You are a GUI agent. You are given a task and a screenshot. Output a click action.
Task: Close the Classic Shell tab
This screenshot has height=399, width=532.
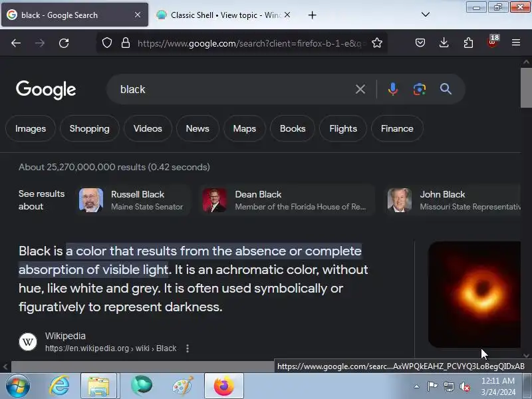(x=287, y=15)
